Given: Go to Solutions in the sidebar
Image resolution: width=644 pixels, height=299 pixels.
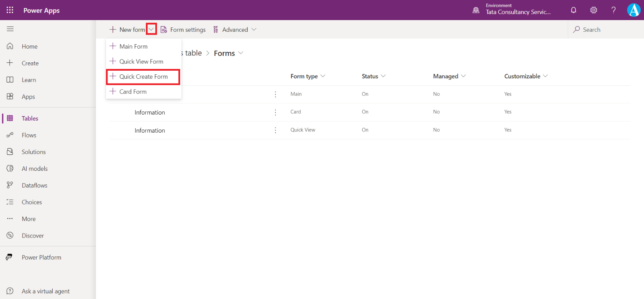Looking at the screenshot, I should click(33, 152).
